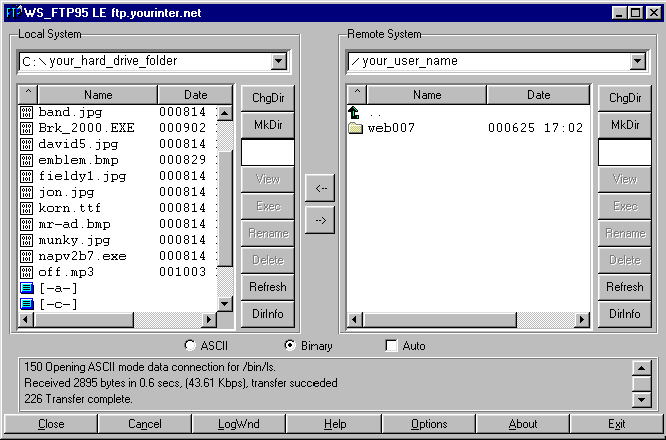
Task: Click remote list sort caret header
Action: (357, 94)
